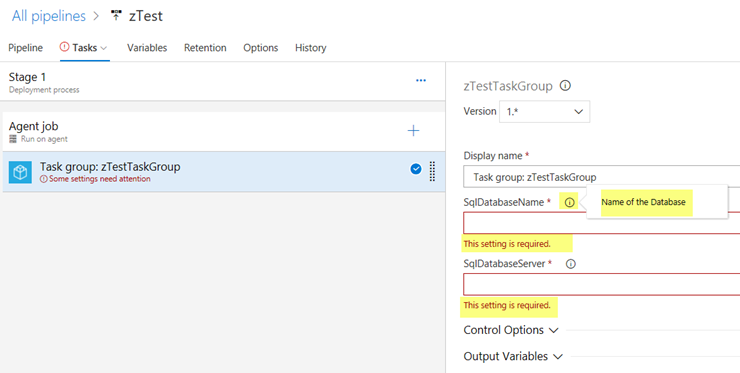Switch to the Variables tab
This screenshot has height=373, width=740.
[147, 48]
